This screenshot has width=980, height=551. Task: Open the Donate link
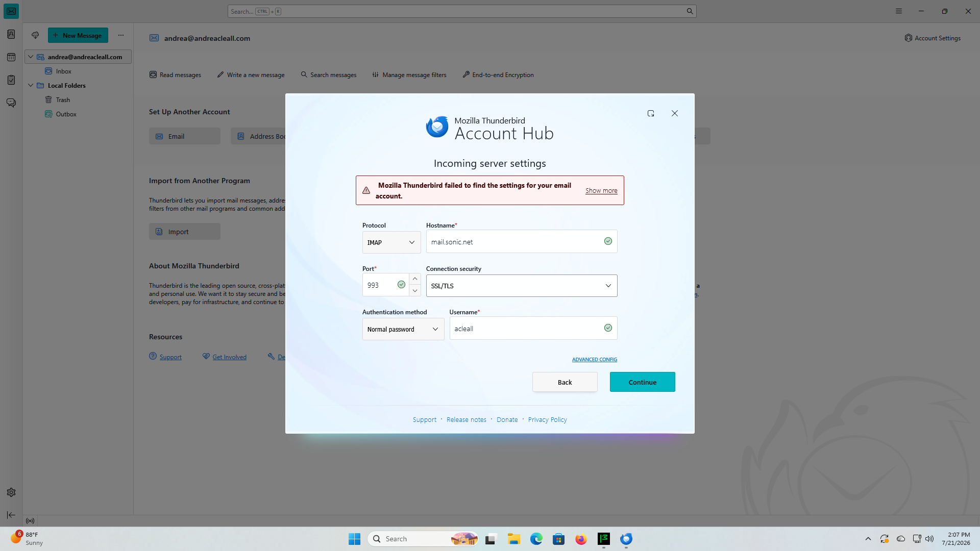tap(507, 419)
